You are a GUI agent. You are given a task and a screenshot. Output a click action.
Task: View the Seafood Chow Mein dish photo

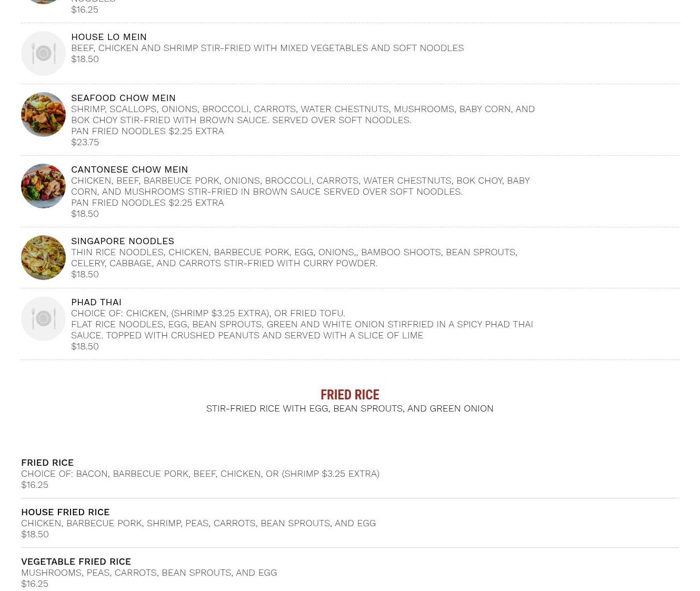43,114
